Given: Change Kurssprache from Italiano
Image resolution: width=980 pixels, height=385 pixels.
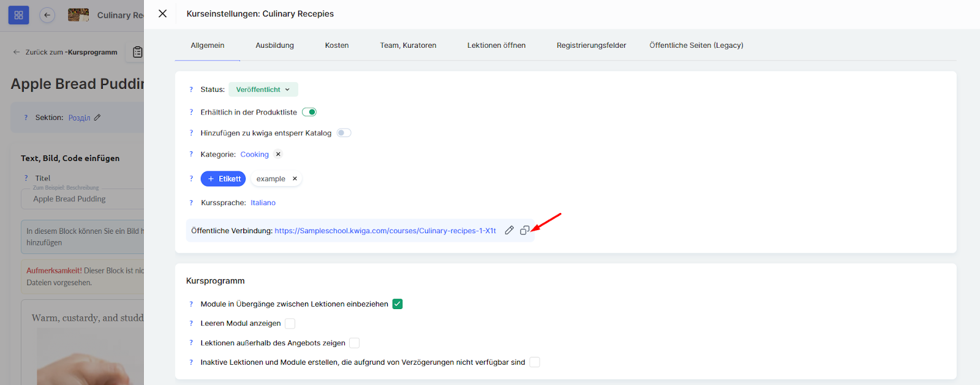Looking at the screenshot, I should coord(263,203).
